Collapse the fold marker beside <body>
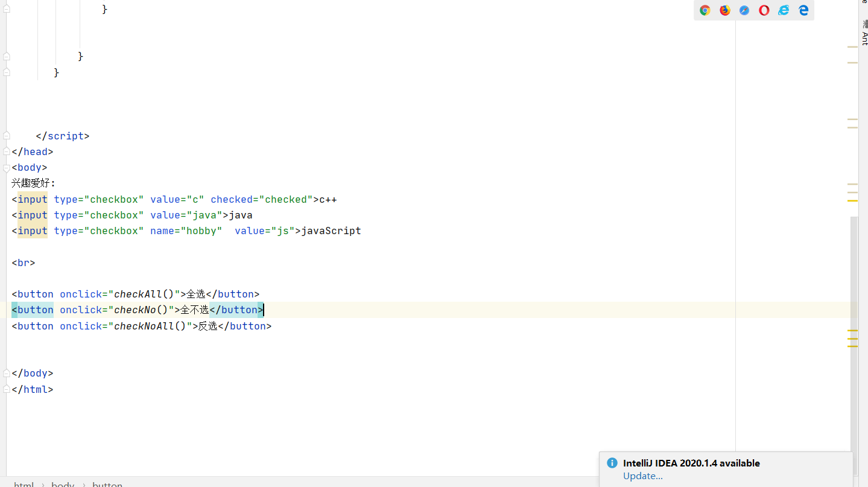The width and height of the screenshot is (868, 487). (x=7, y=167)
